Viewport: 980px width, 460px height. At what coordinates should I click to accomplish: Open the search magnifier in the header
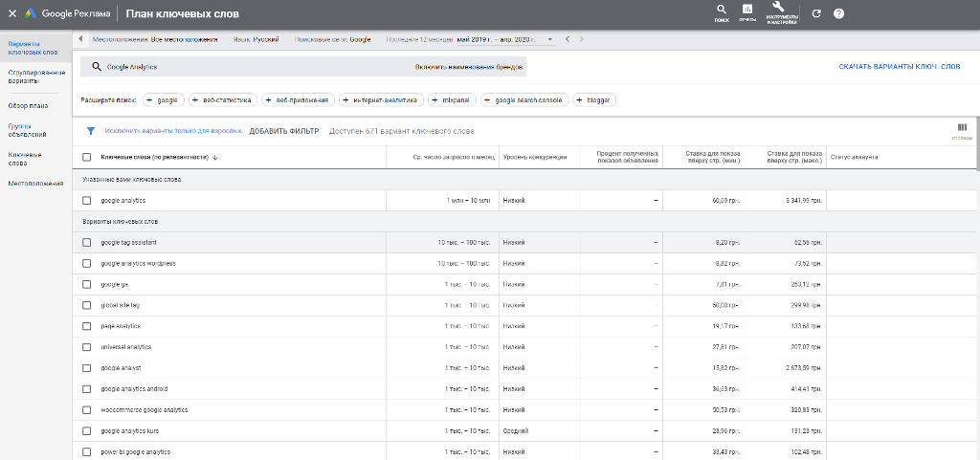(x=722, y=11)
